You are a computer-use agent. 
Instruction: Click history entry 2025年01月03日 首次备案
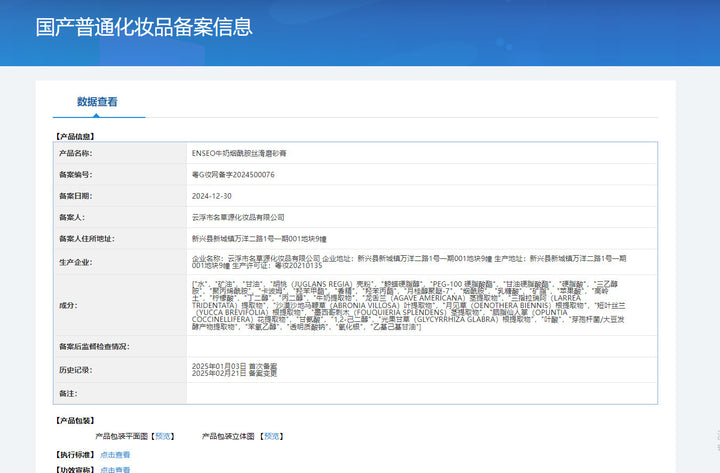click(x=234, y=366)
